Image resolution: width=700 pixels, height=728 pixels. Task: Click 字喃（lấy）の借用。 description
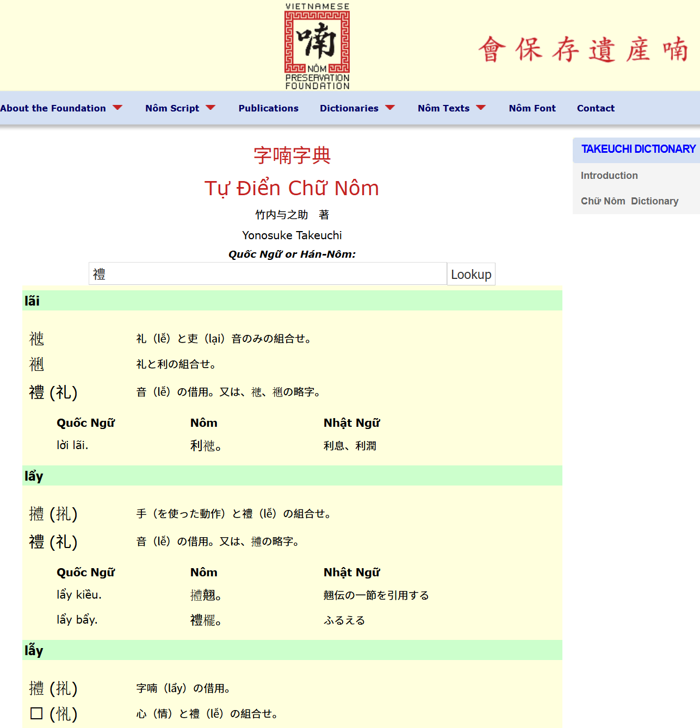(183, 688)
